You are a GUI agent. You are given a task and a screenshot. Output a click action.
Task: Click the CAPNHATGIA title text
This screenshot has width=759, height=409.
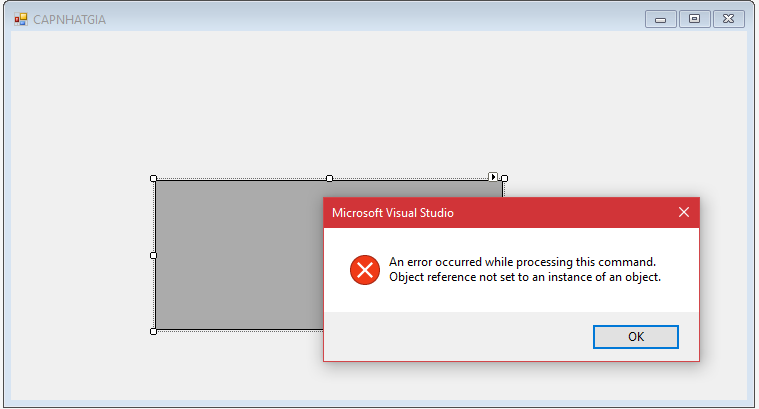(69, 20)
